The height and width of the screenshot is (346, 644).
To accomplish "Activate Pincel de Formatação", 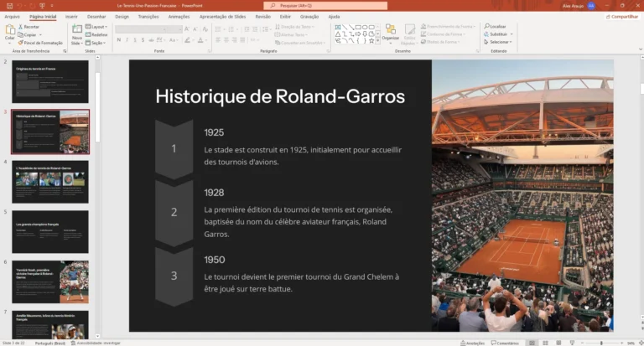I will (x=40, y=43).
